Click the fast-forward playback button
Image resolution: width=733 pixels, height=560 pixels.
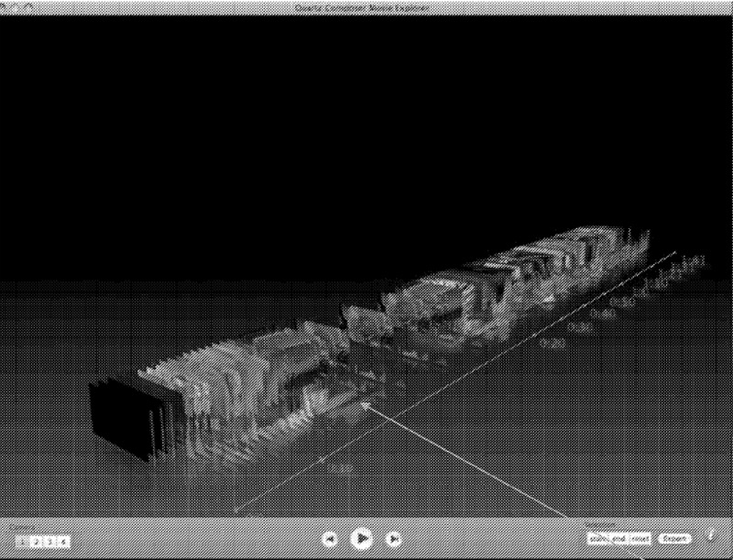[394, 539]
